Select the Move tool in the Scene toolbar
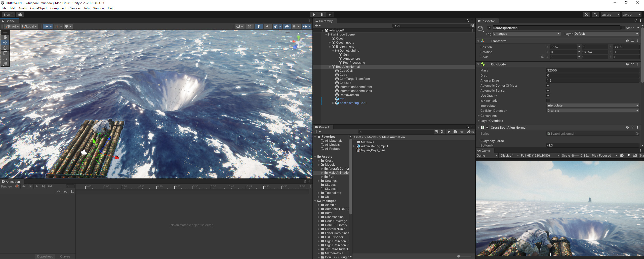Screen dimensions: 644x259 pos(5,43)
